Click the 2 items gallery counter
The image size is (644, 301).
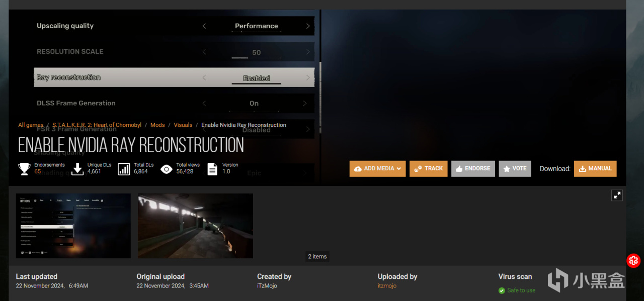(317, 256)
